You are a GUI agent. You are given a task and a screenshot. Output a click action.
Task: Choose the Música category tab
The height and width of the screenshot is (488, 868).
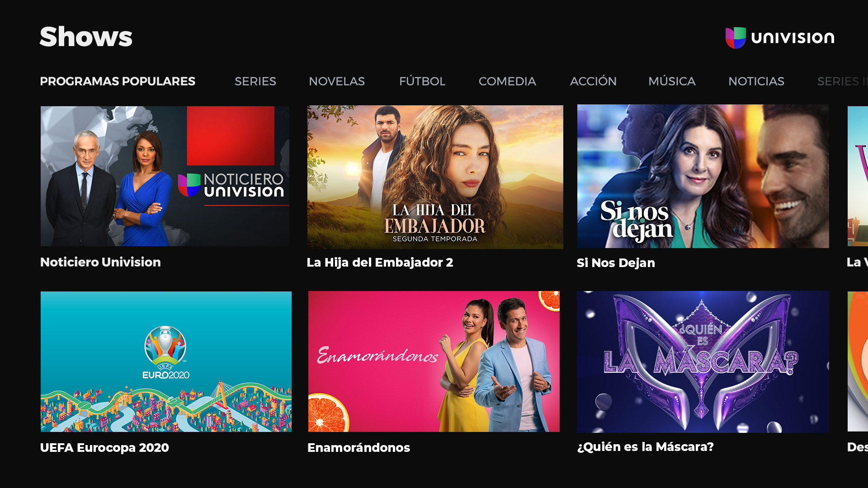tap(672, 81)
